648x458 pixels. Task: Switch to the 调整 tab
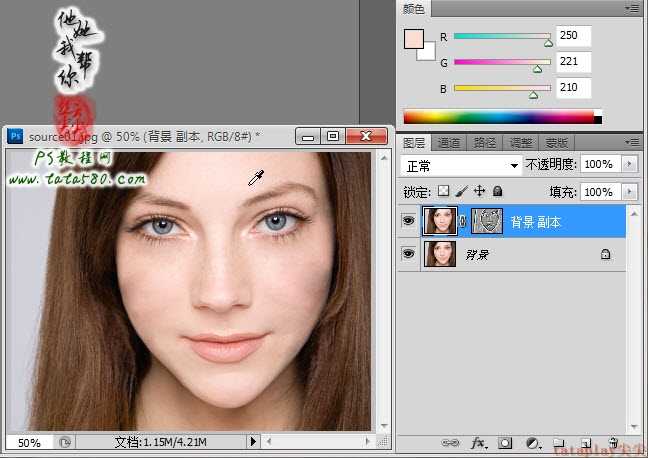pos(521,143)
